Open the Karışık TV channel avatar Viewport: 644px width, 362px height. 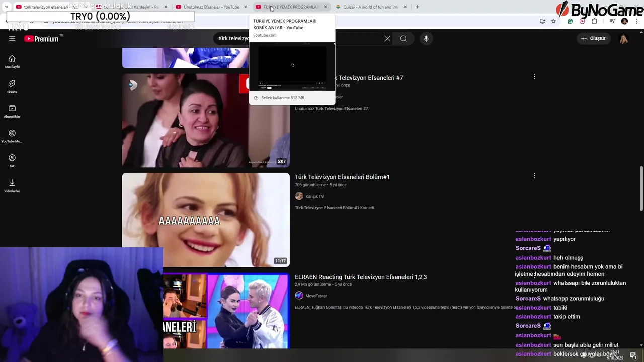[299, 196]
